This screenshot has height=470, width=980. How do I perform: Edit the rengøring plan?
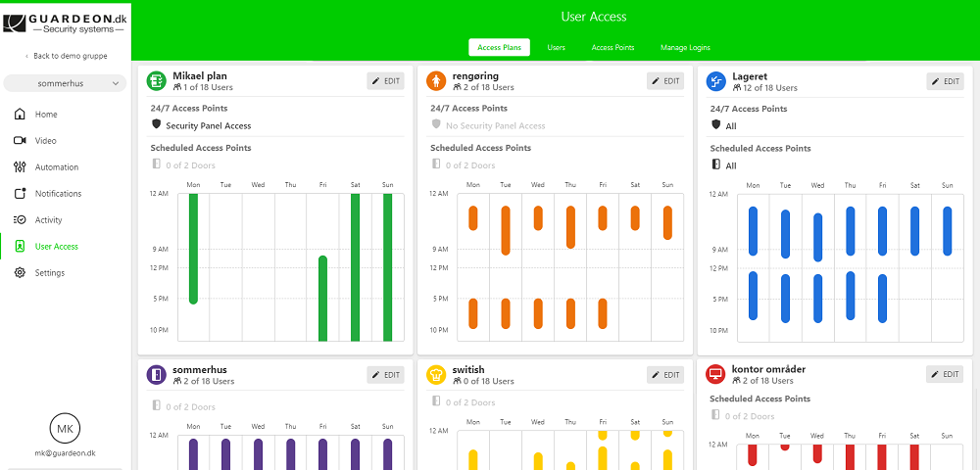(x=665, y=80)
